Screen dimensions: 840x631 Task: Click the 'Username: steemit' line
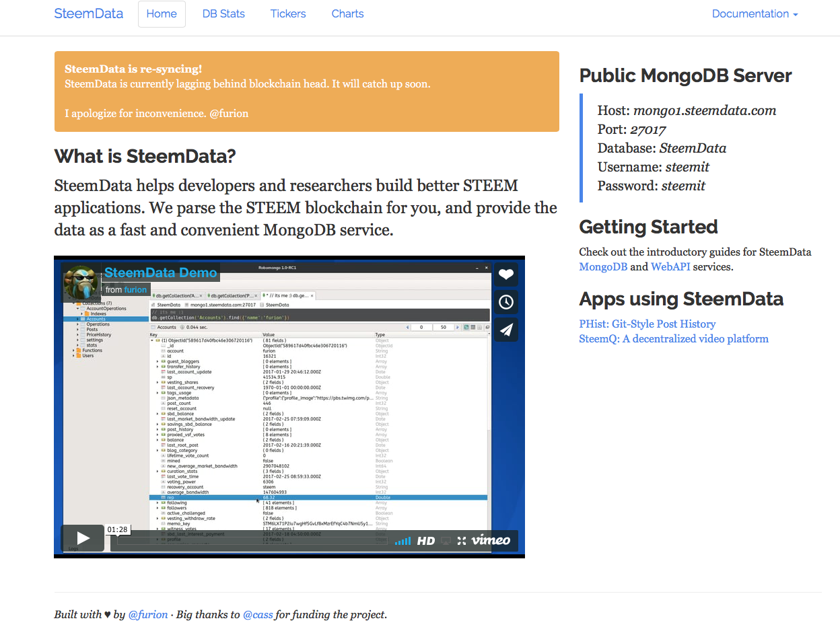654,167
